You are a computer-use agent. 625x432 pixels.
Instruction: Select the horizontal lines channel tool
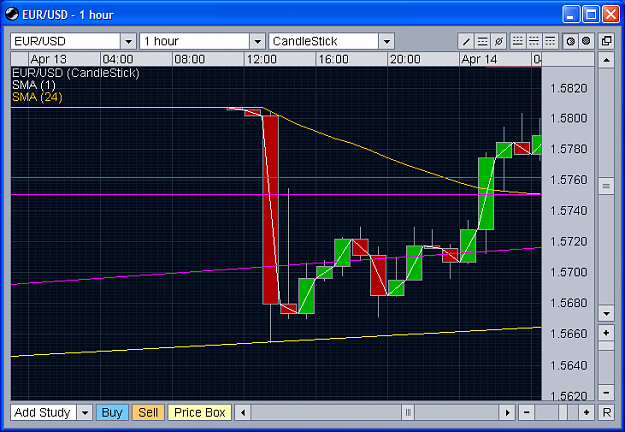coord(482,41)
